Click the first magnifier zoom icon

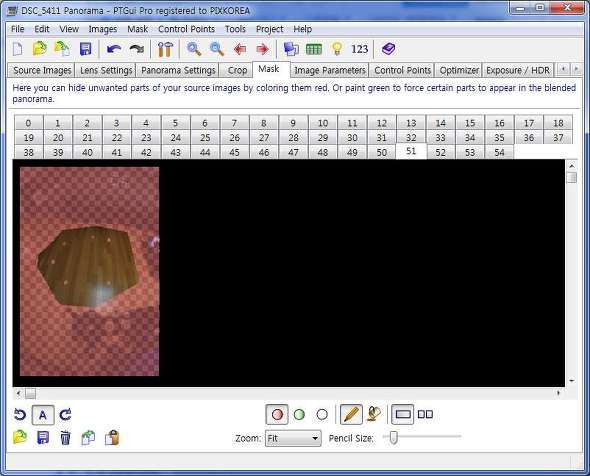click(194, 49)
